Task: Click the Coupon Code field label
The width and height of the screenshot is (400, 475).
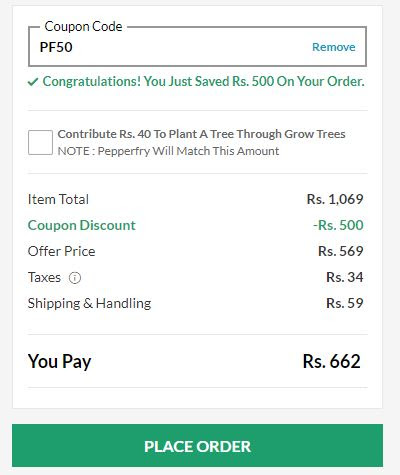Action: (x=83, y=26)
